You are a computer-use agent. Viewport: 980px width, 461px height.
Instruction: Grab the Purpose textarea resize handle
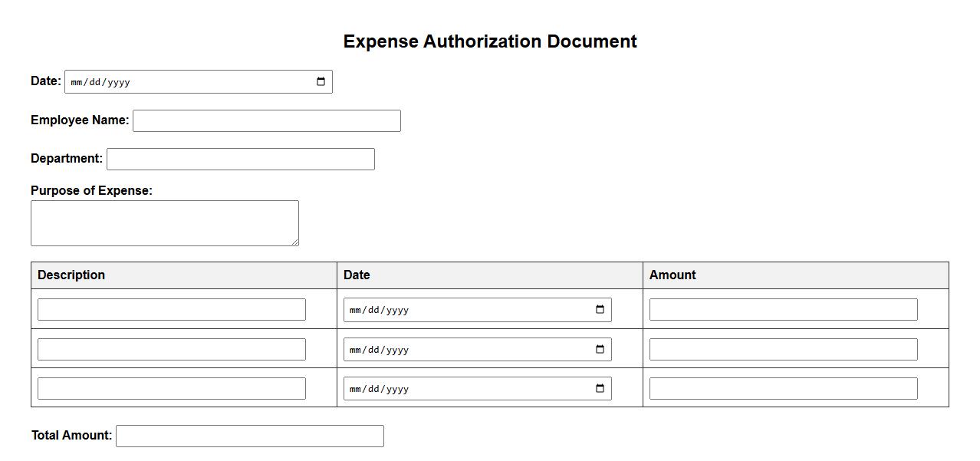tap(294, 242)
